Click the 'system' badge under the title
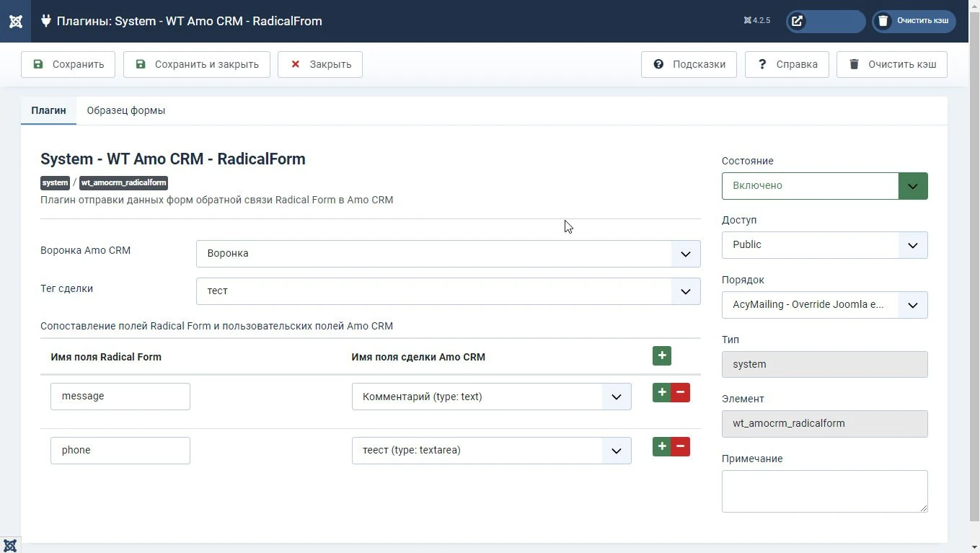Screen dimensions: 980x553 click(55, 183)
